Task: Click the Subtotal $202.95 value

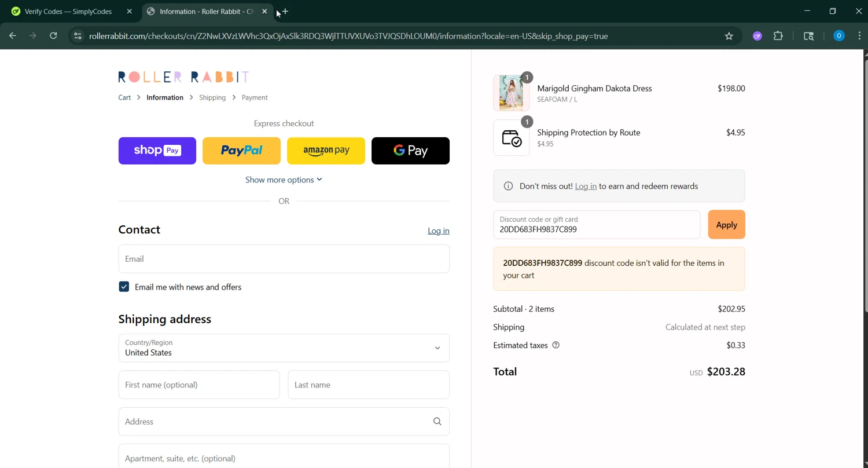Action: pos(731,309)
